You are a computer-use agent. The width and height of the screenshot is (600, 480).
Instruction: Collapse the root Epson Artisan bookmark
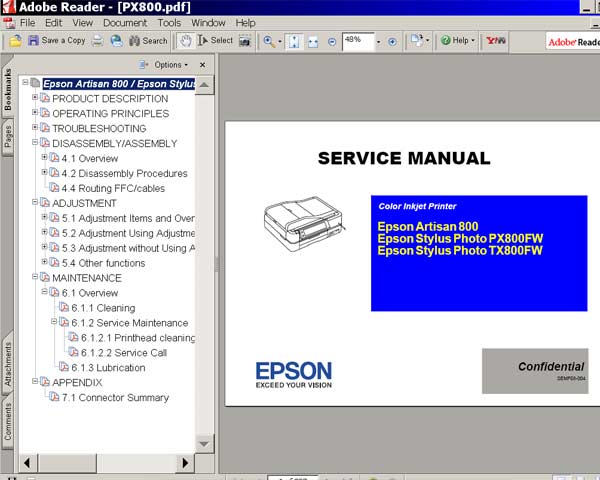(25, 82)
